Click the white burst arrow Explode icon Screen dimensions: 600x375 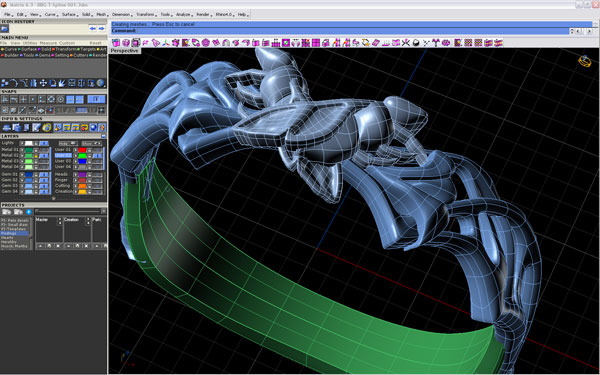(x=62, y=83)
